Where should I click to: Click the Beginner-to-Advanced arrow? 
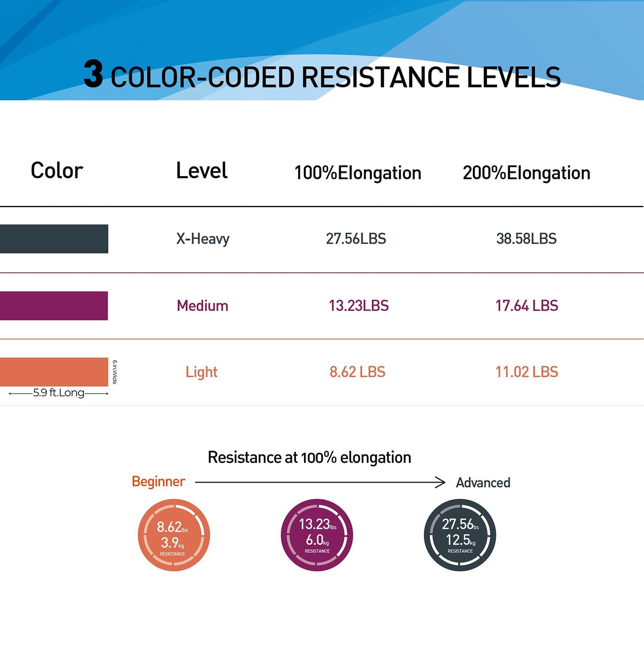coord(320,482)
